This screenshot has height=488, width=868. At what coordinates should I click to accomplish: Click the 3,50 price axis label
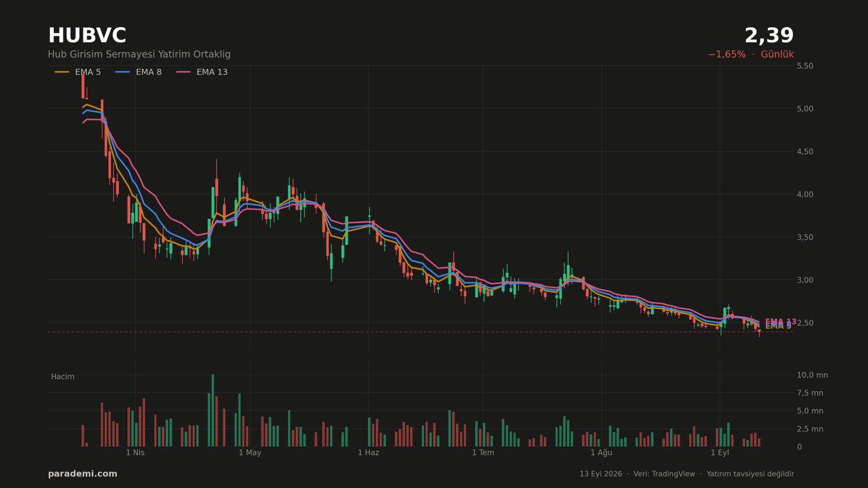(x=805, y=237)
